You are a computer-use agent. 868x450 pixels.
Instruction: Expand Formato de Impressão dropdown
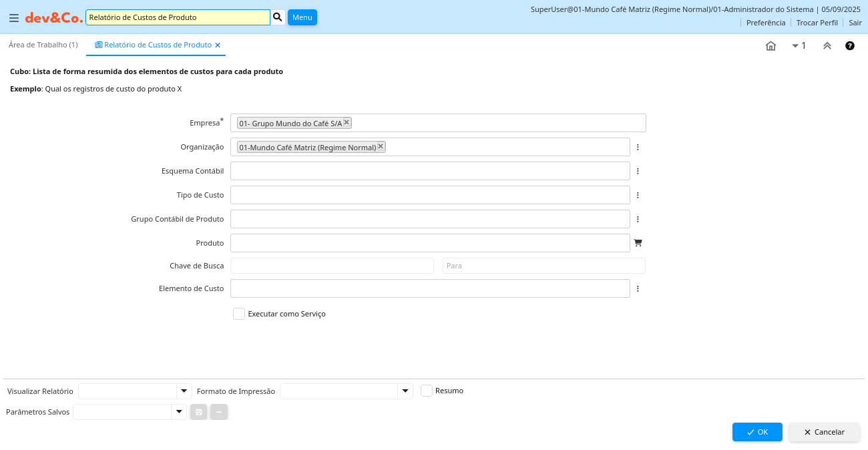[405, 391]
